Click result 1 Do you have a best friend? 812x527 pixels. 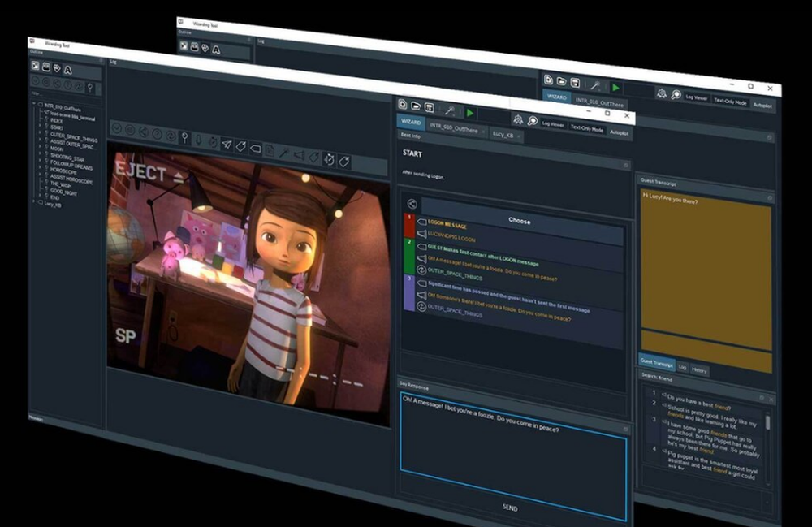[x=698, y=402]
